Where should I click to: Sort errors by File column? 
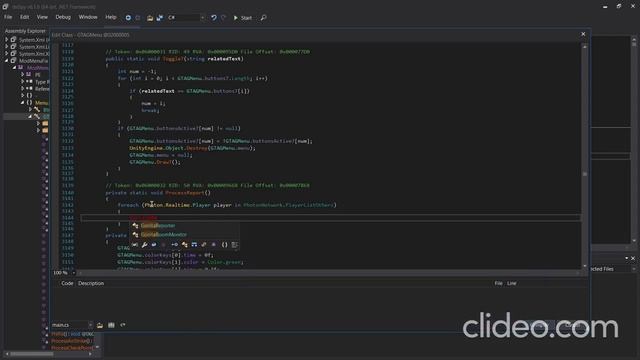498,283
